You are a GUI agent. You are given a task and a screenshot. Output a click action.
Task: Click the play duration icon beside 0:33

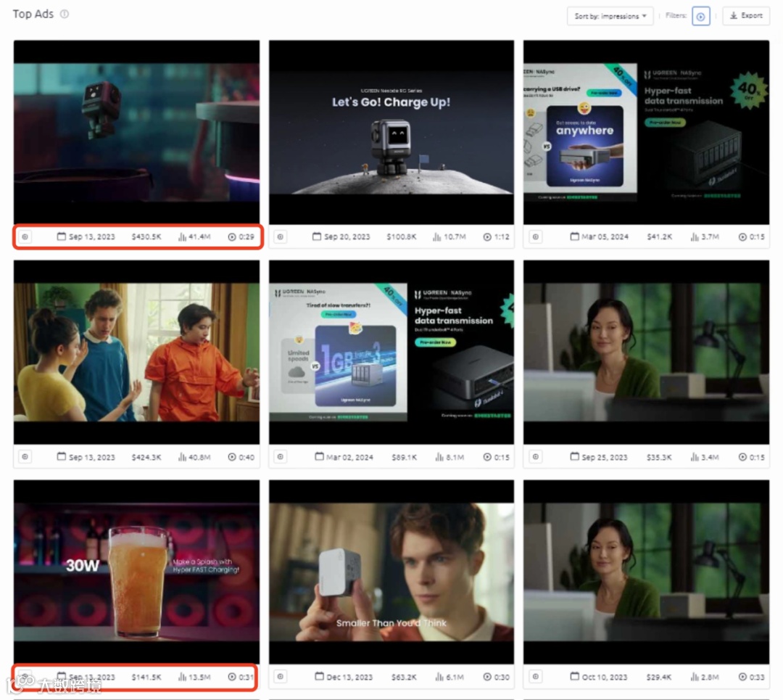point(742,677)
